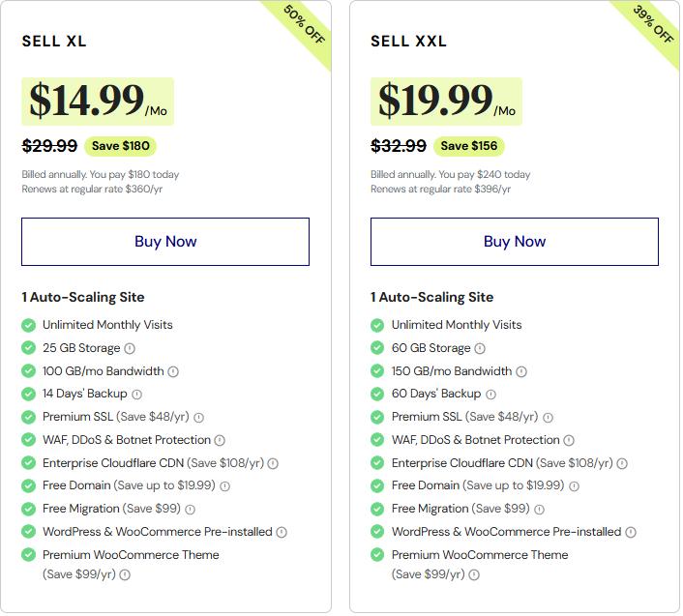This screenshot has height=616, width=683.
Task: Click info icon next to XL Premium SSL
Action: pyautogui.click(x=198, y=418)
